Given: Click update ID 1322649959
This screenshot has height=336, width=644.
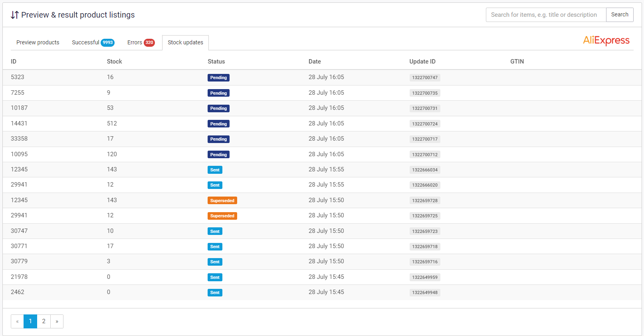Looking at the screenshot, I should pyautogui.click(x=425, y=277).
